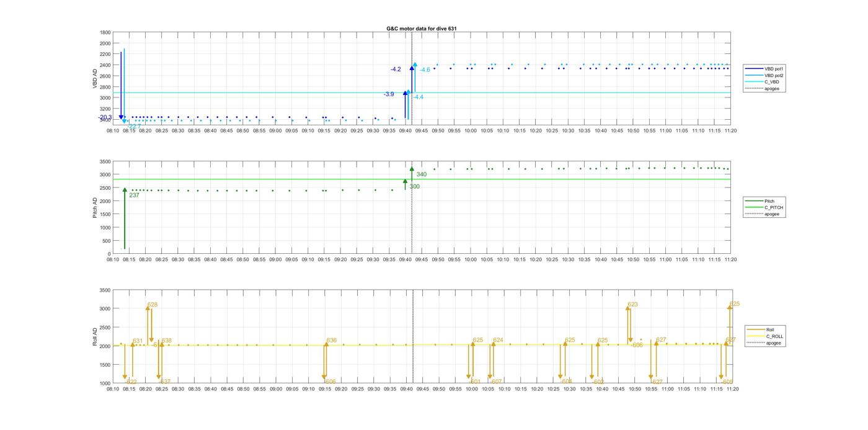This screenshot has height=430, width=868.
Task: Click the "3500" tick on Pitch axis
Action: click(105, 161)
